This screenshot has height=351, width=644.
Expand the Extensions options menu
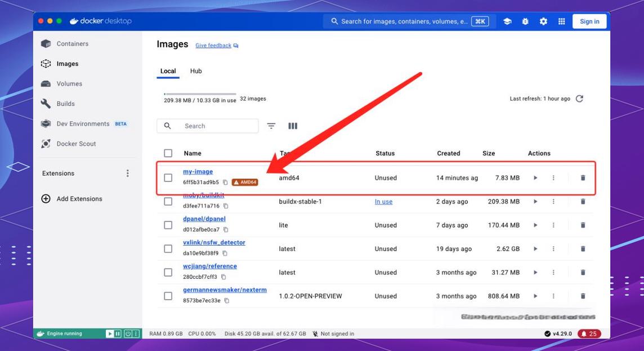tap(128, 174)
